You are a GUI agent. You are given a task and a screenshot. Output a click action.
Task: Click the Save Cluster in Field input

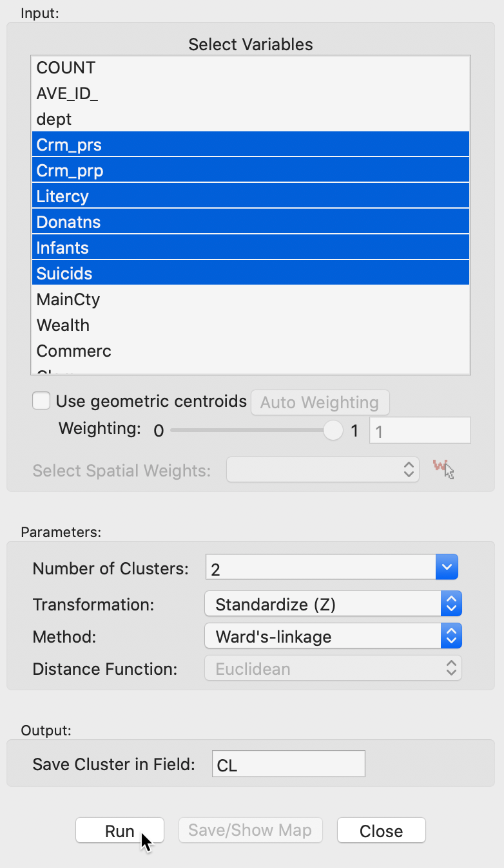(288, 764)
